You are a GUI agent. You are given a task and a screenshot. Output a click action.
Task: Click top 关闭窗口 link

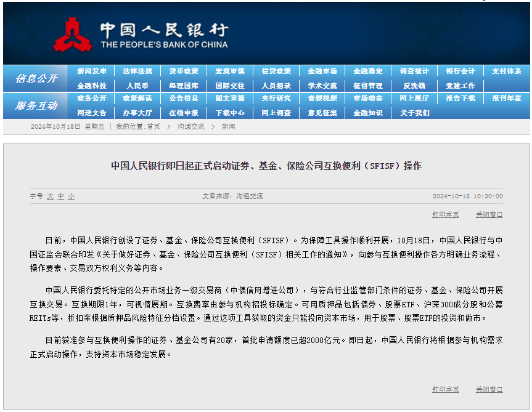[x=489, y=215]
